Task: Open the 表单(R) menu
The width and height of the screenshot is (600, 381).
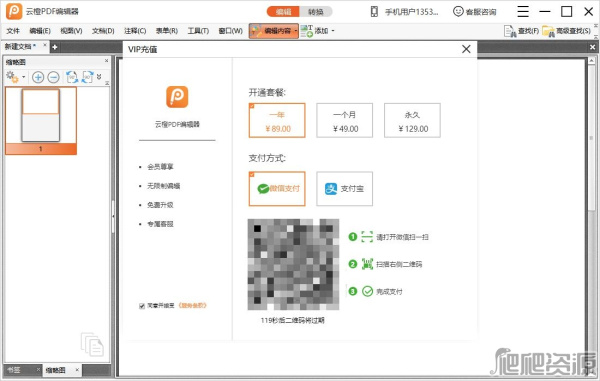Action: coord(166,31)
